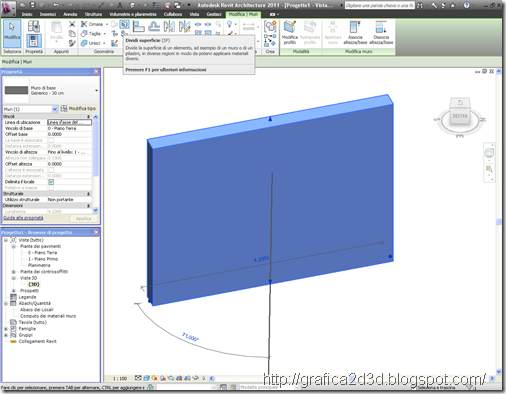Click the light bulb visibility icon in ribbon

230,24
